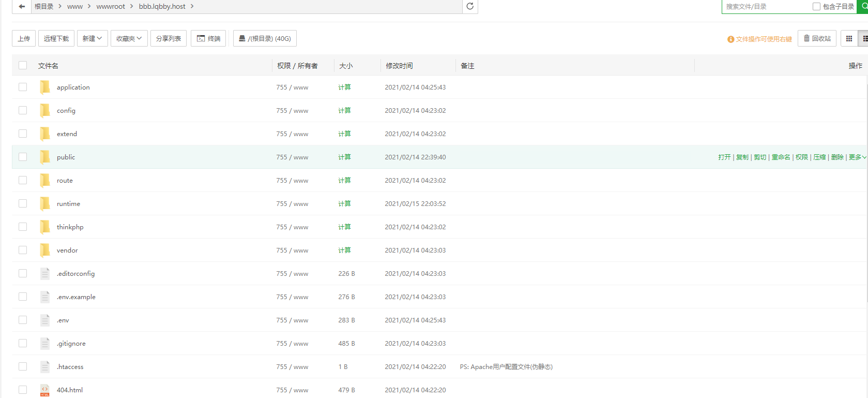
Task: Toggle the select-all files checkbox
Action: coord(23,65)
